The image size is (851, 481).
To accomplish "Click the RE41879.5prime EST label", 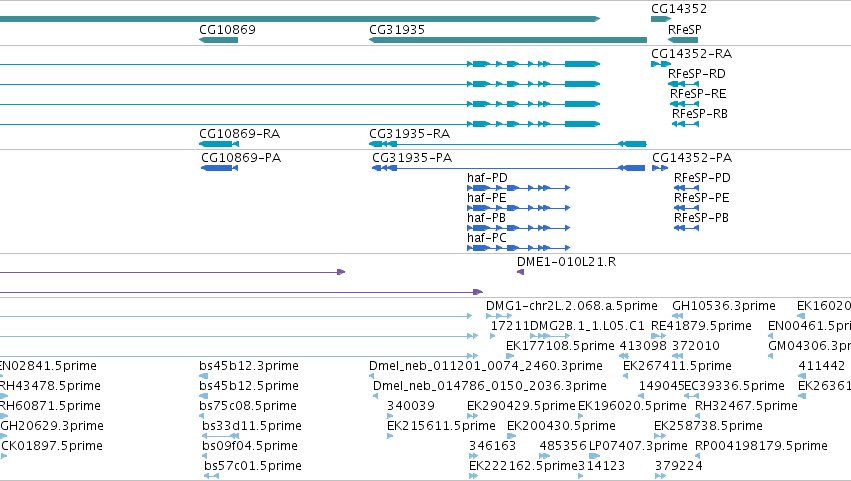I will [x=701, y=326].
